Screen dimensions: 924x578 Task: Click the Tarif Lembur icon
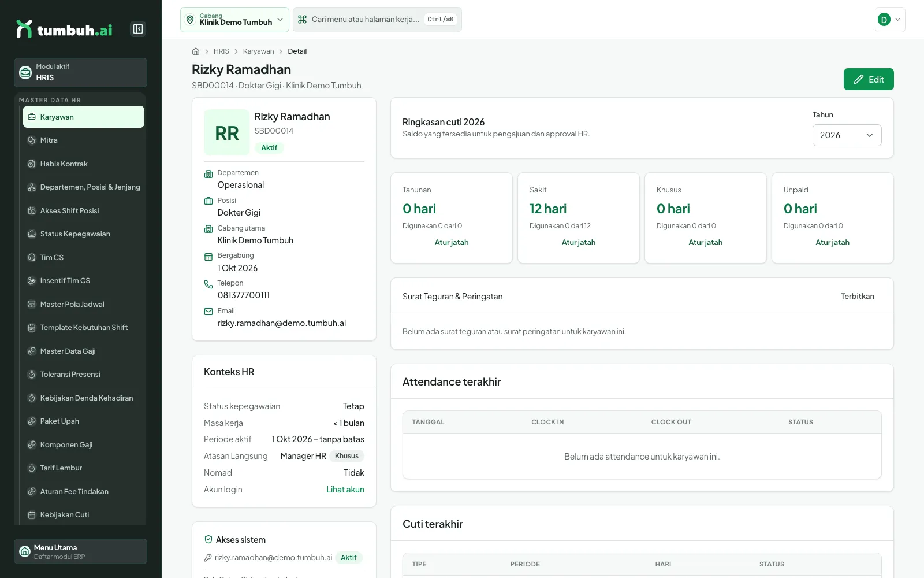[x=32, y=468]
